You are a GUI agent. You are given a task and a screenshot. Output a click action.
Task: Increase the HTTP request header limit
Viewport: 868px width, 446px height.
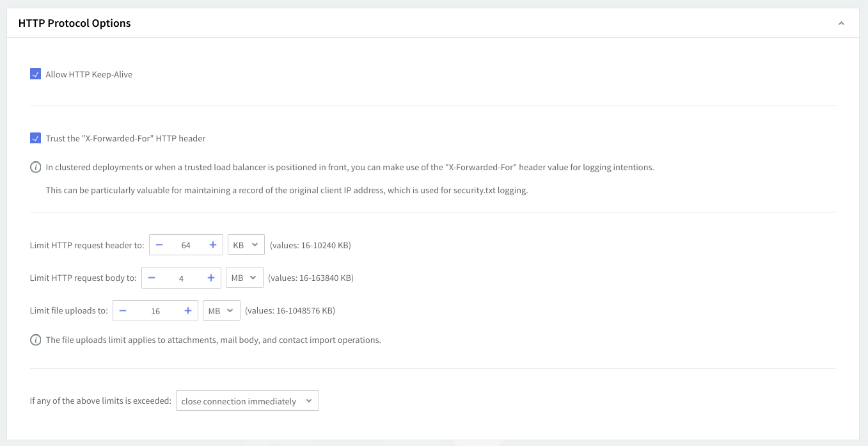point(213,245)
